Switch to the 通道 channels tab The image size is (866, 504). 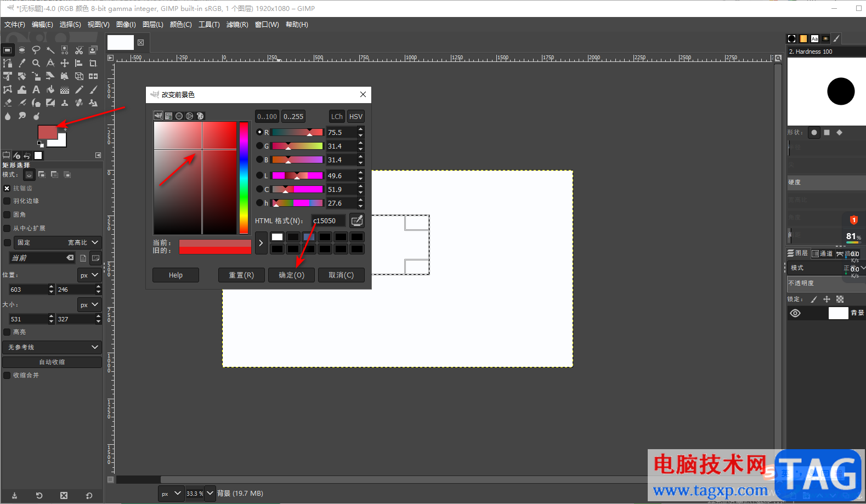coord(822,253)
